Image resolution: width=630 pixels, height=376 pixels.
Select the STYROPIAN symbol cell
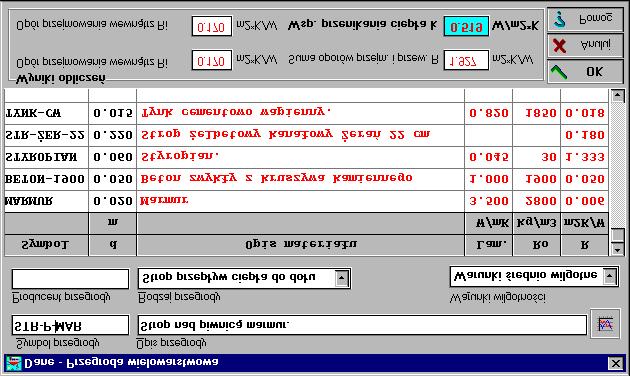tap(46, 157)
